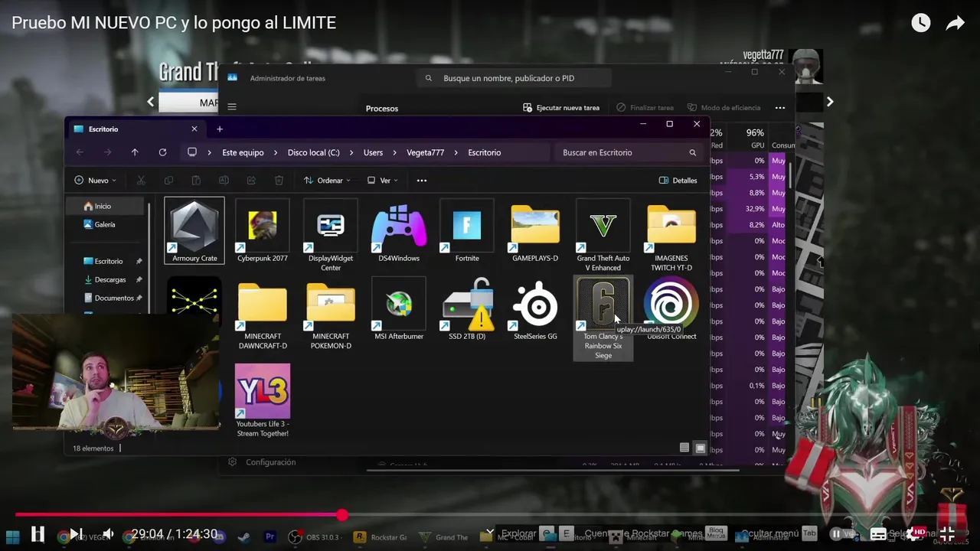Viewport: 980px width, 551px height.
Task: Select the Ubisoft Connect shortcut
Action: 671,309
